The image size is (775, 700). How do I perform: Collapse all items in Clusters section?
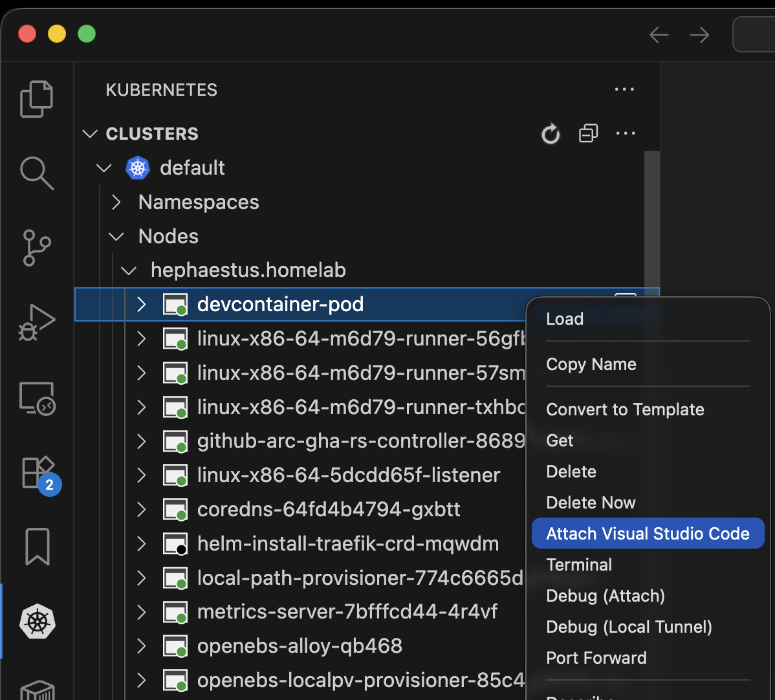point(588,134)
